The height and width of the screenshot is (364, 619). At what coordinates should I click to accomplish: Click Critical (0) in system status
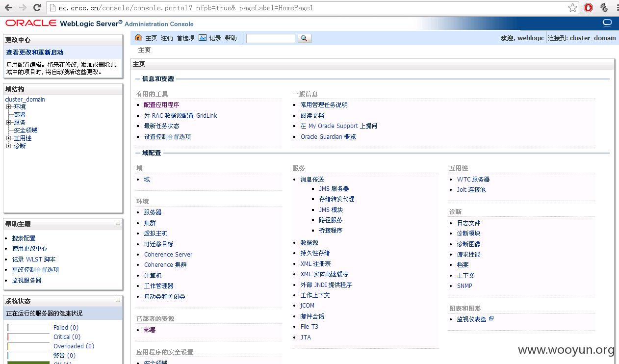click(x=67, y=337)
